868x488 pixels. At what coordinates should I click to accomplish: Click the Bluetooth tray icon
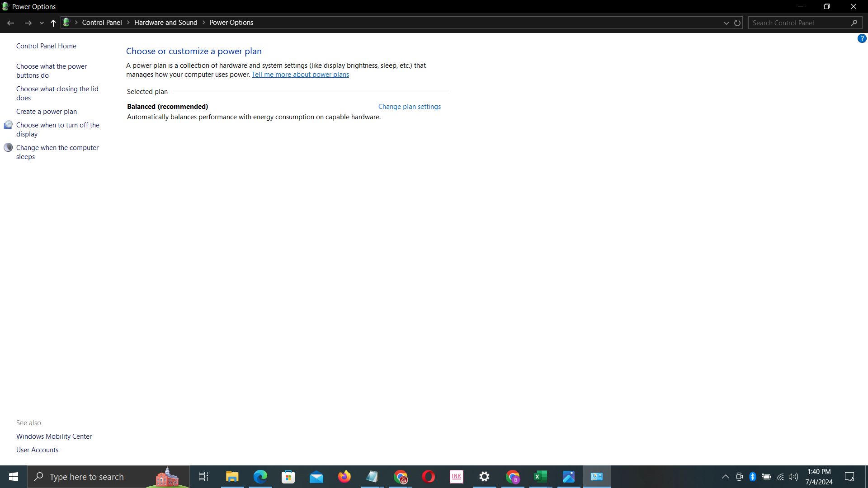753,477
